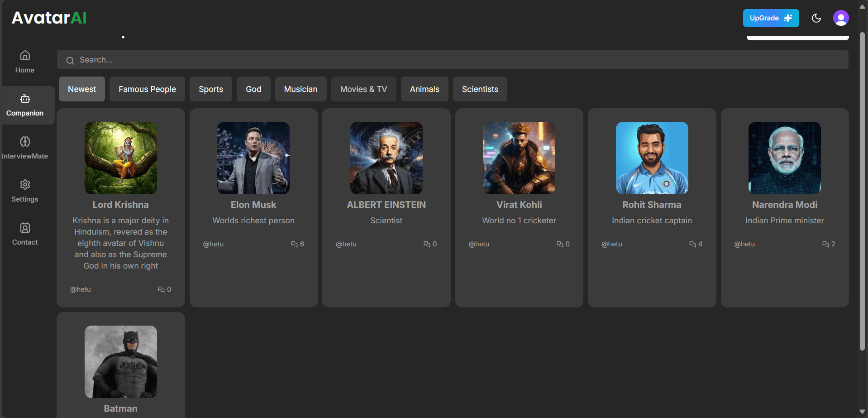This screenshot has width=868, height=418.
Task: Click chat count icon on Rohit Sharma card
Action: (692, 244)
